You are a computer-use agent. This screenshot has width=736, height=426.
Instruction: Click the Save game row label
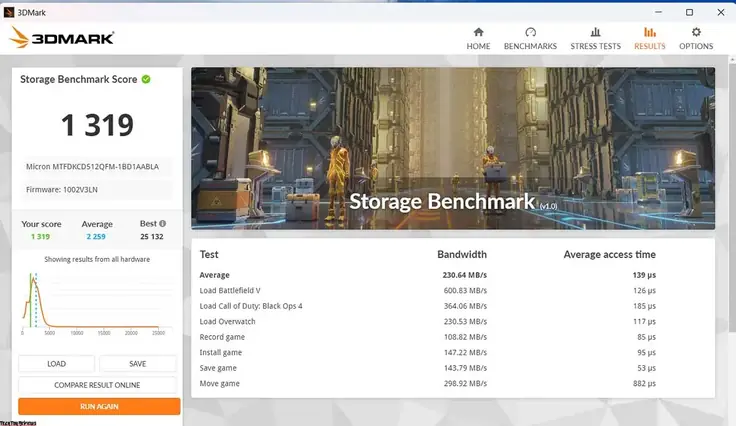[x=218, y=368]
